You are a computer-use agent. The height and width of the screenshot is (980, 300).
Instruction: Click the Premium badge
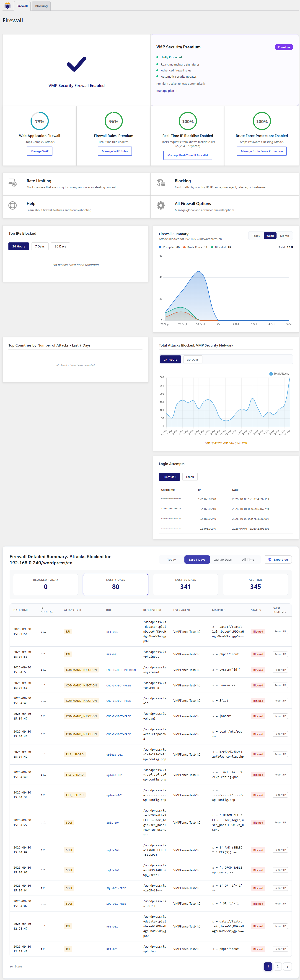pyautogui.click(x=284, y=47)
